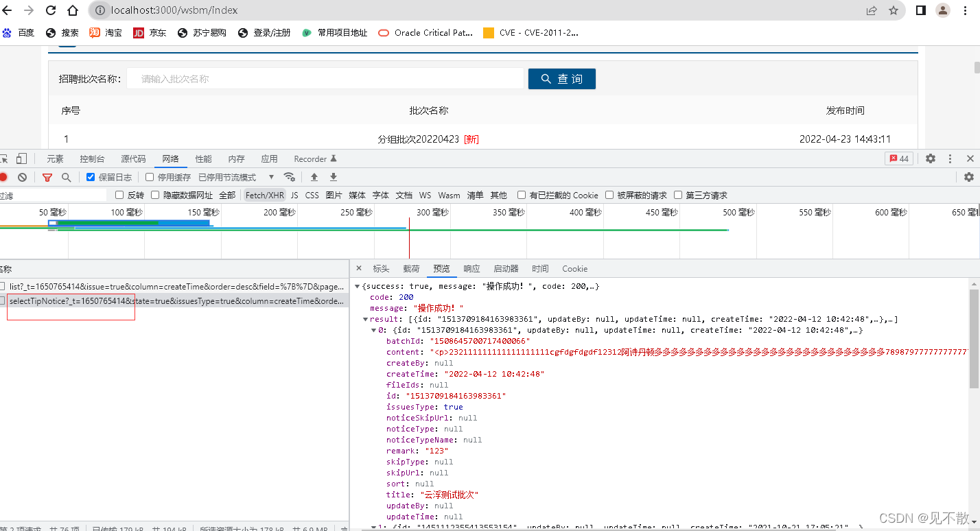Open the Cookie request tab
980x531 pixels.
(x=575, y=268)
